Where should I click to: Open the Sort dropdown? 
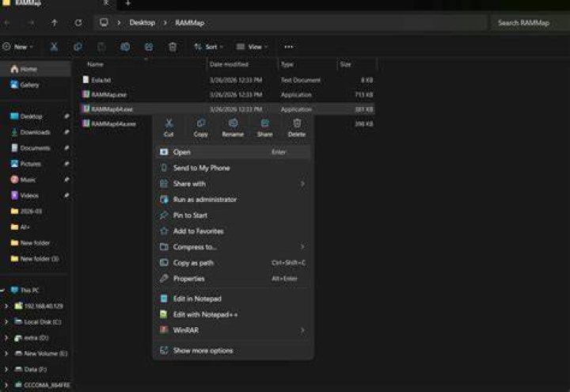pos(208,47)
